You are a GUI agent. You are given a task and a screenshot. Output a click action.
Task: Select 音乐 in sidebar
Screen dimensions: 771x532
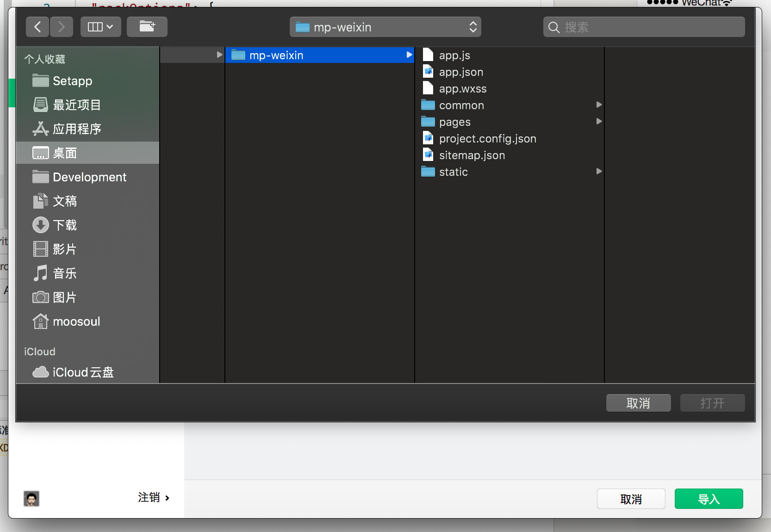point(87,273)
